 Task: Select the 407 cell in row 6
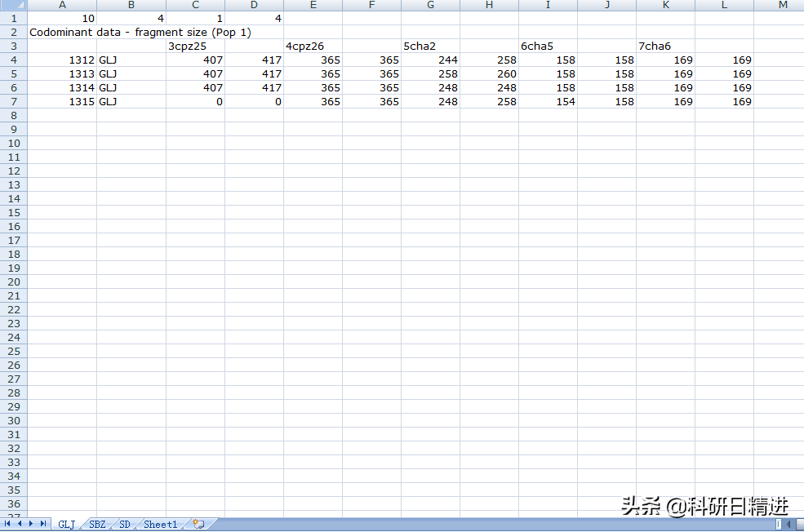pos(195,87)
